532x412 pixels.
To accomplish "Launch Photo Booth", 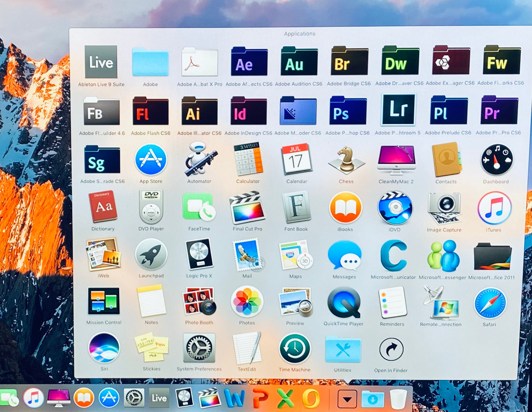I will tap(199, 301).
